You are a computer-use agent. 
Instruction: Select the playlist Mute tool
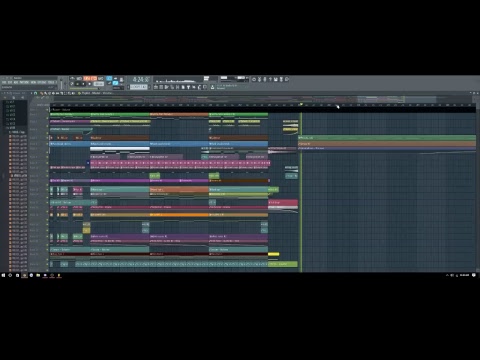(53, 93)
